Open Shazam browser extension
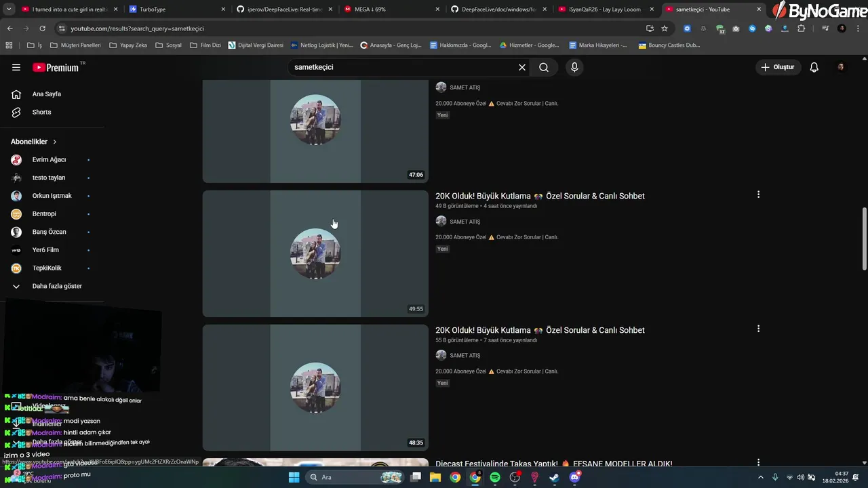 [x=752, y=28]
